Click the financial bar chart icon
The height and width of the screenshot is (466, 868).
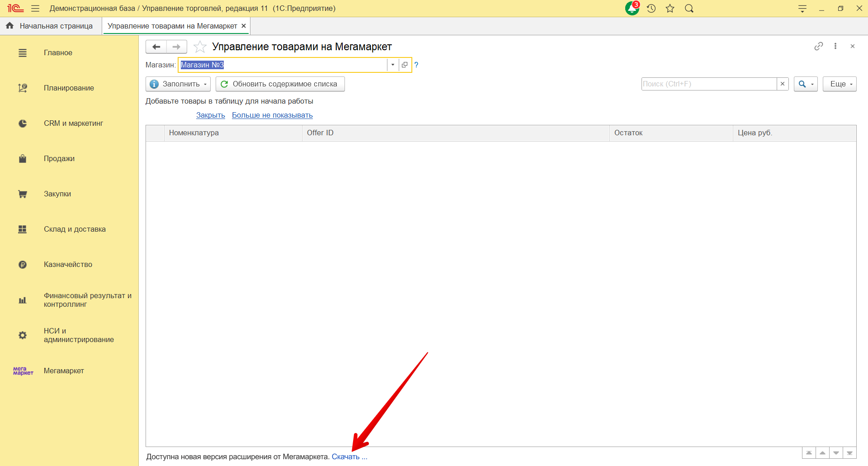23,300
